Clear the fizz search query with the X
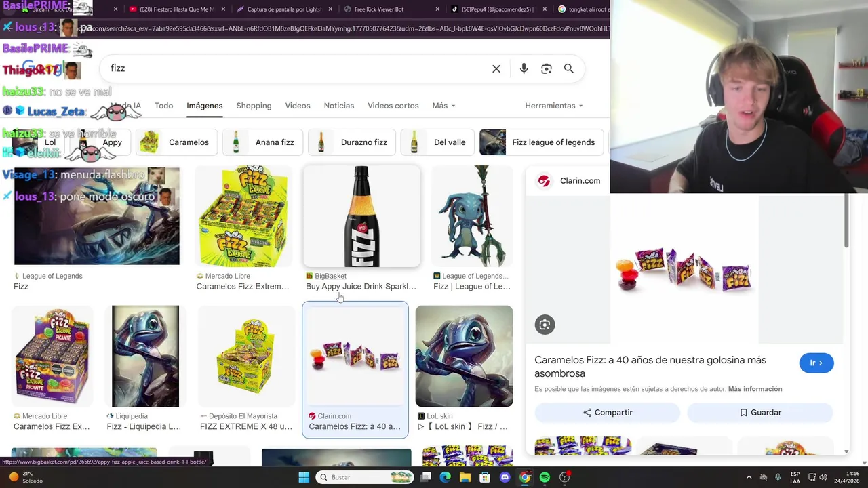This screenshot has width=868, height=488. (496, 68)
